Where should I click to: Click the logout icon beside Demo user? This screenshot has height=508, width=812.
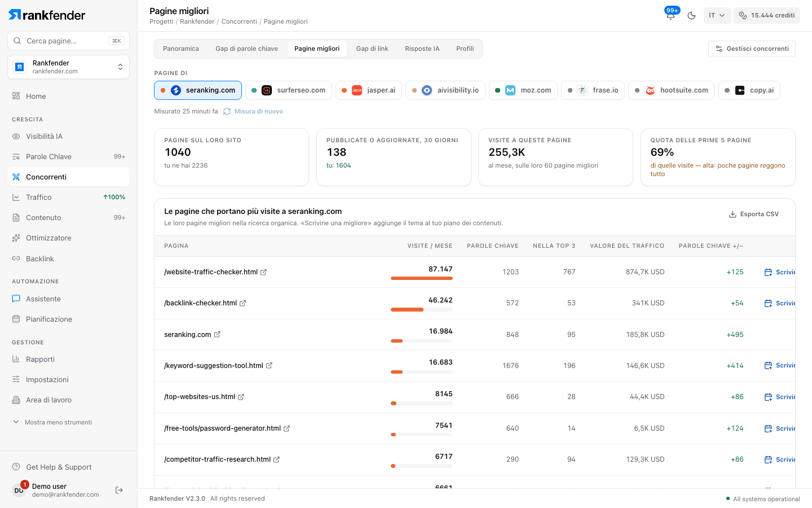pyautogui.click(x=119, y=490)
